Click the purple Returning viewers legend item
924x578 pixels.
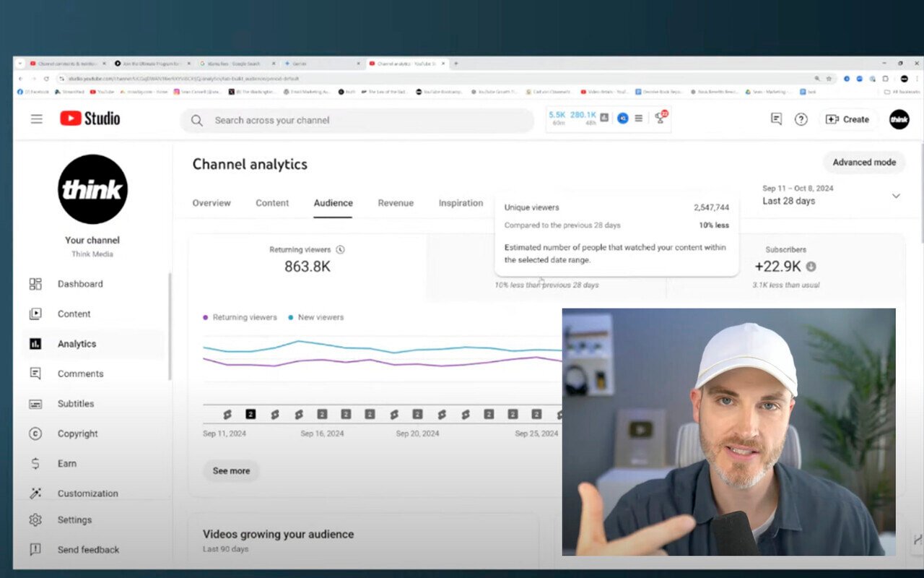pyautogui.click(x=240, y=317)
